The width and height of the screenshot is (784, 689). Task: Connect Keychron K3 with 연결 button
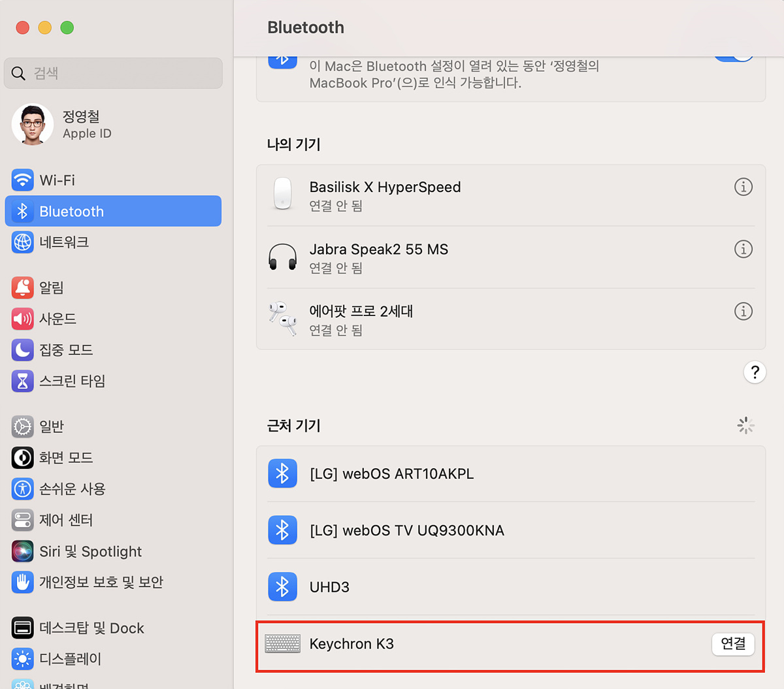[x=733, y=644]
